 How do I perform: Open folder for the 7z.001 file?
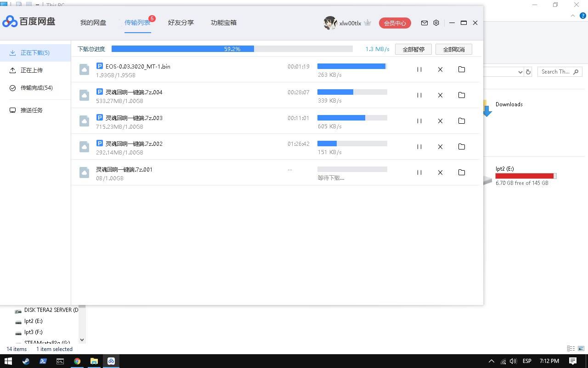pos(462,172)
